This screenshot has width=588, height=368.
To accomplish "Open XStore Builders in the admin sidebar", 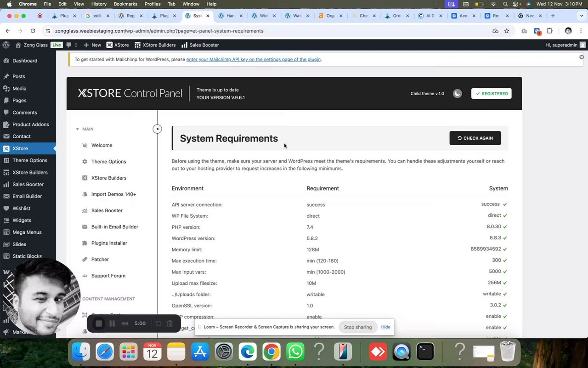I will pos(30,172).
